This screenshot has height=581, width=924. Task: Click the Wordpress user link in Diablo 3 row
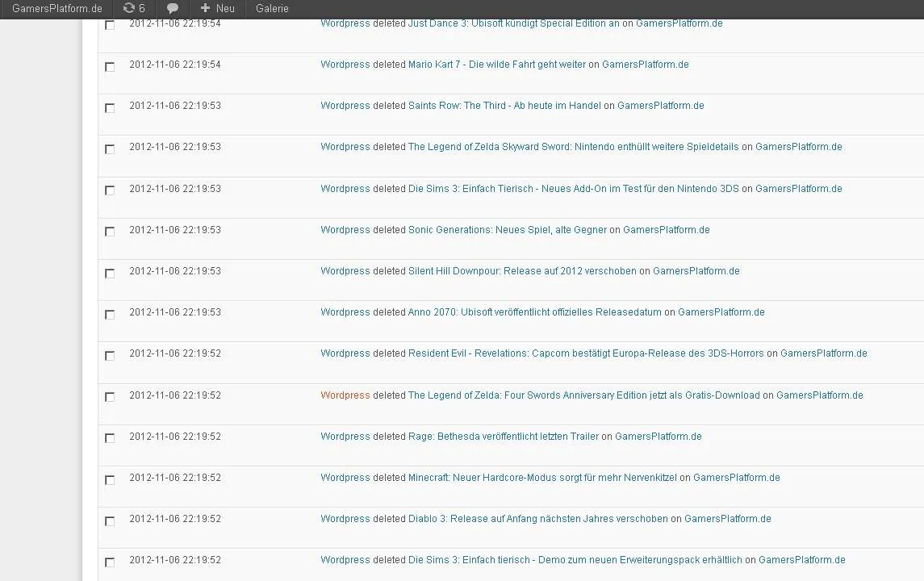[x=345, y=519]
